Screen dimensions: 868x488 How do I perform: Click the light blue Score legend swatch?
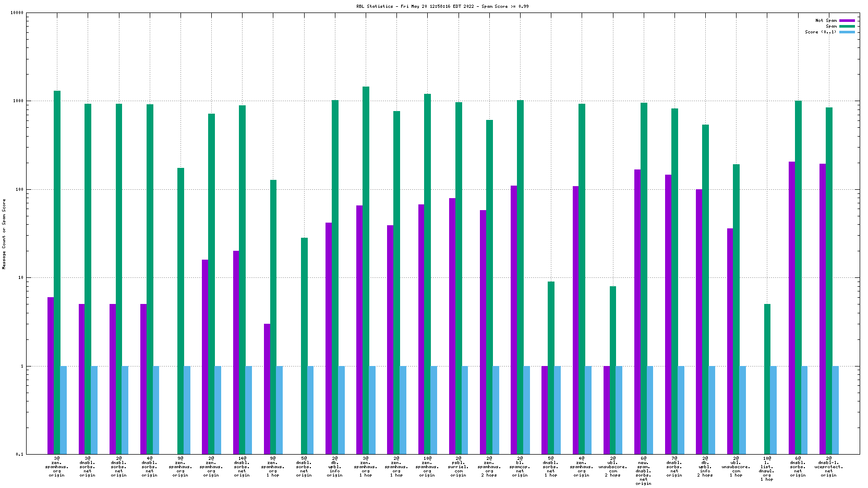click(847, 32)
